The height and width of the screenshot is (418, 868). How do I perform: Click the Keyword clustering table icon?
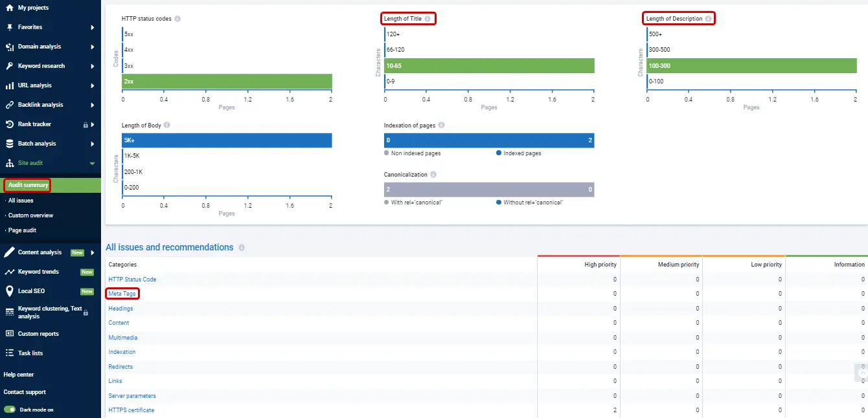point(9,313)
